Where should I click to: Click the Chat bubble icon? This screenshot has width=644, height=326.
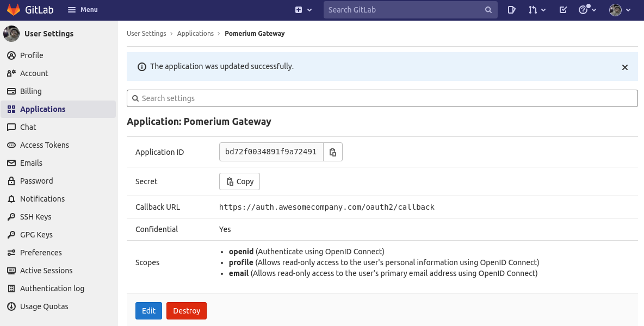click(11, 127)
